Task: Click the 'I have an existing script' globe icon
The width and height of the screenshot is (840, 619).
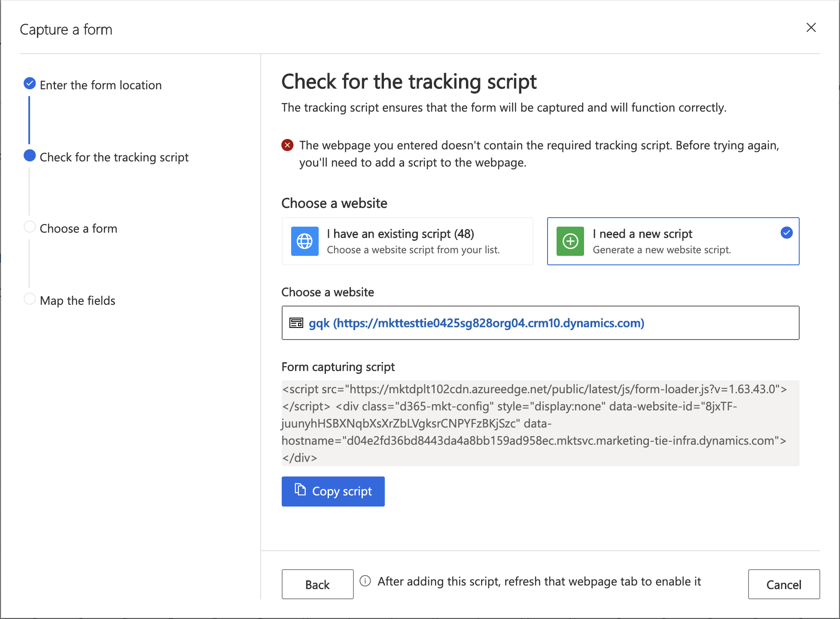Action: point(304,241)
